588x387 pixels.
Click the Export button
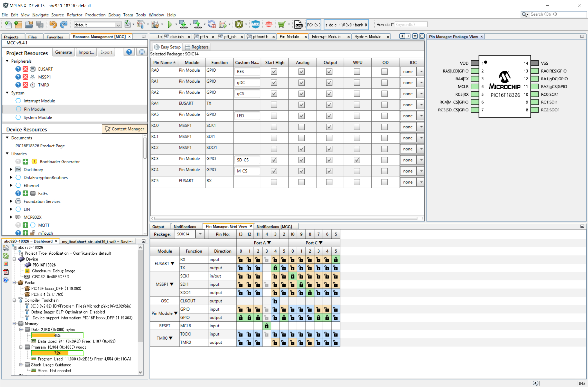pyautogui.click(x=106, y=52)
